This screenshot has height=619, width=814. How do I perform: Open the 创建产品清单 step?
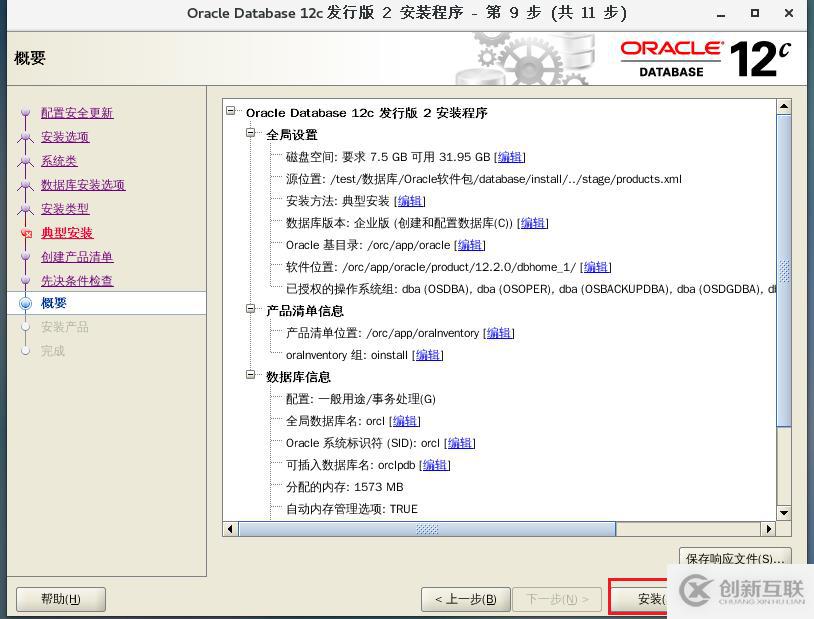pos(77,257)
